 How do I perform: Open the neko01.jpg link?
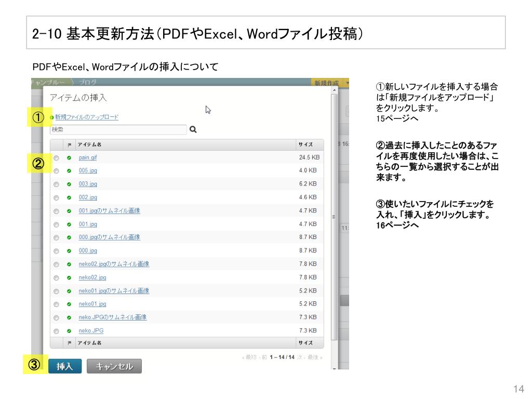[92, 303]
